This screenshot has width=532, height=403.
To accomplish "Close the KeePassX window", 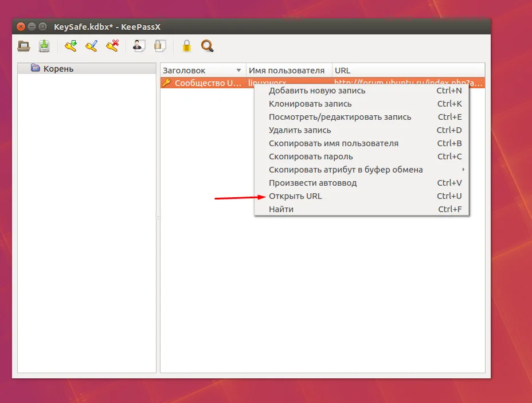I will [21, 26].
